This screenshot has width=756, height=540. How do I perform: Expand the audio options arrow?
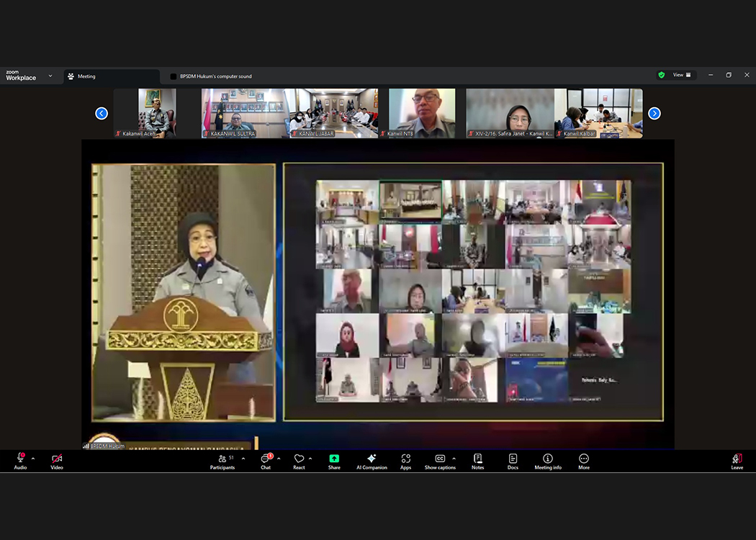(33, 459)
